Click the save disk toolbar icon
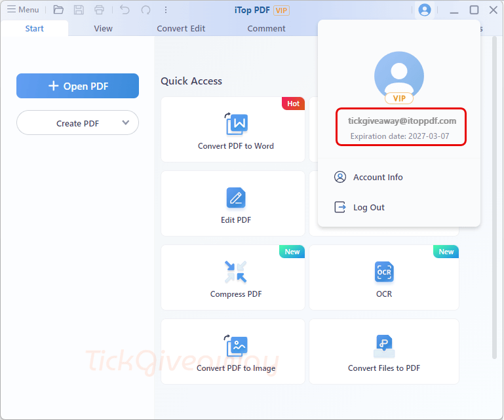 pyautogui.click(x=79, y=10)
